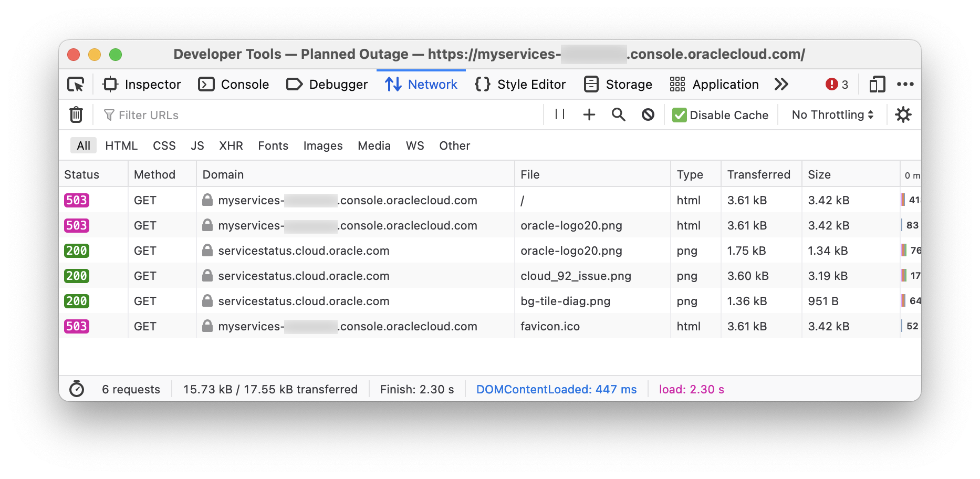Open the three-dot customize menu

tap(905, 85)
